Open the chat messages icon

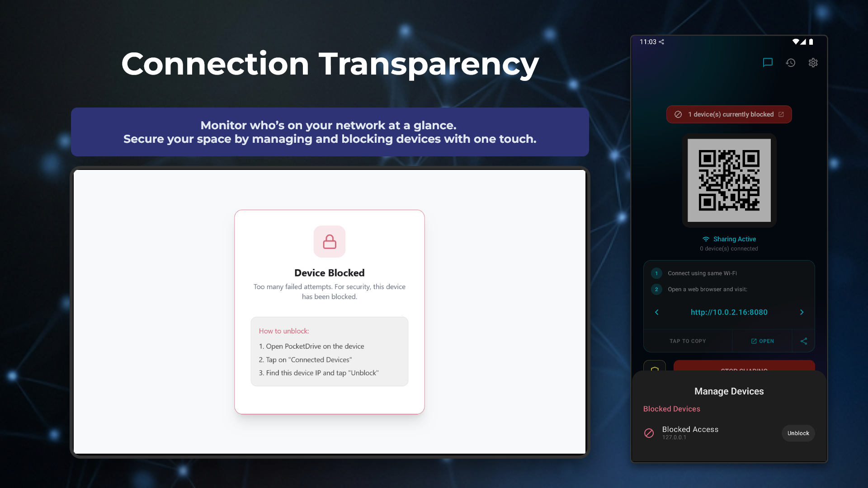click(x=768, y=63)
